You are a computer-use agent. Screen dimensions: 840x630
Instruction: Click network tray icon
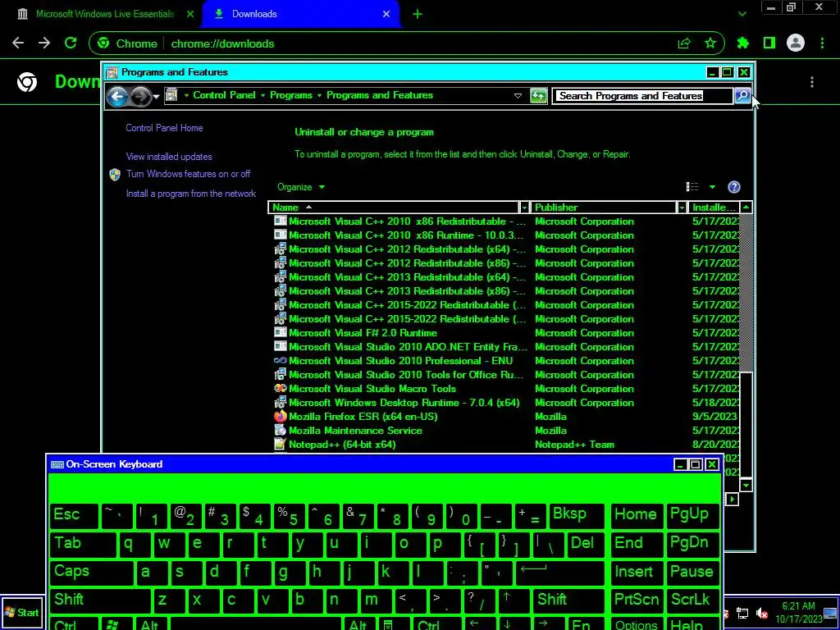742,613
